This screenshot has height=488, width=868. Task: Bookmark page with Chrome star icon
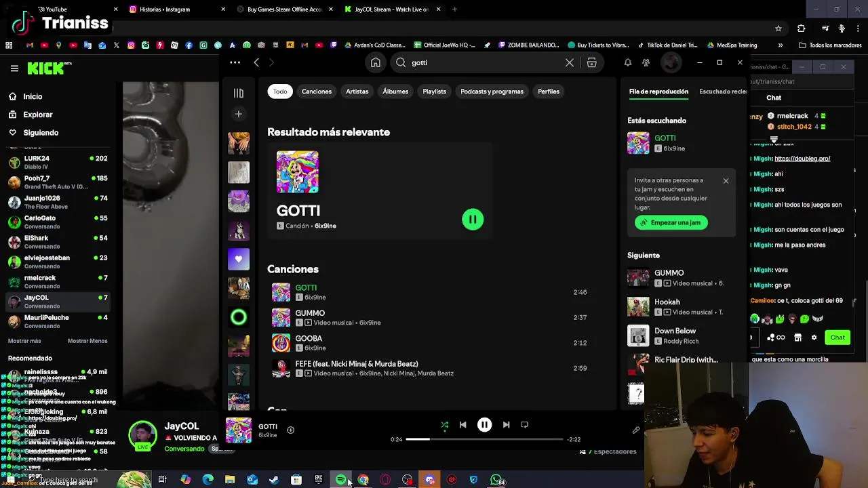[x=778, y=28]
